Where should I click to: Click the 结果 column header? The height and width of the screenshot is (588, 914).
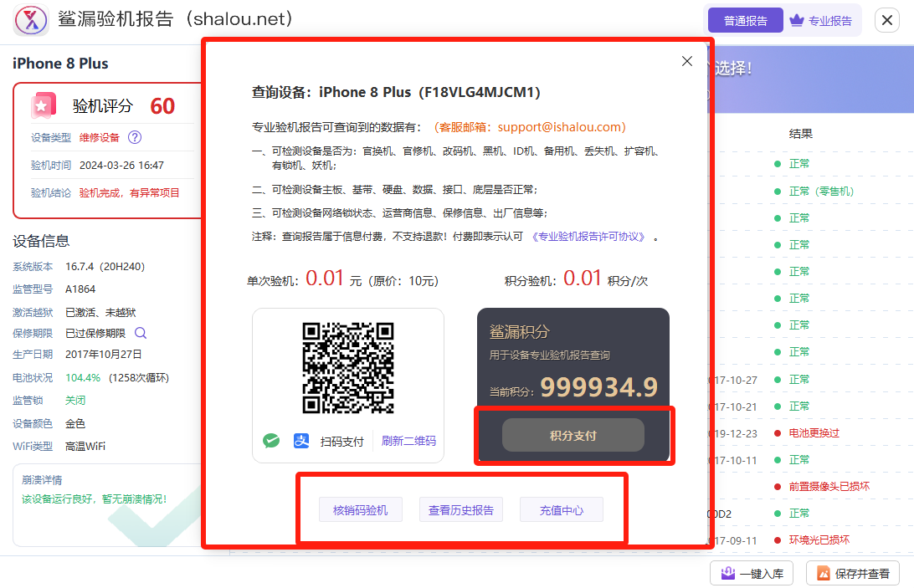800,134
